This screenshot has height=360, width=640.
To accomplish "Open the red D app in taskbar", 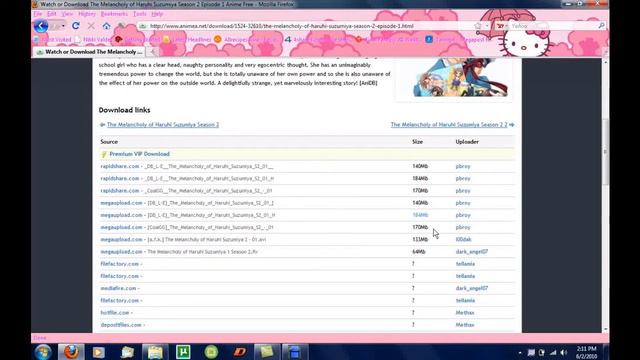I will (240, 352).
